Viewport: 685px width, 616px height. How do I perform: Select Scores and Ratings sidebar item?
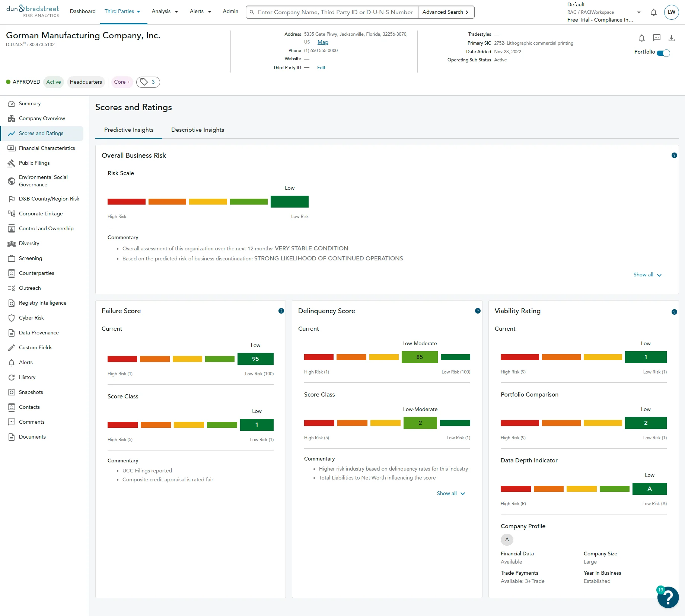(41, 133)
